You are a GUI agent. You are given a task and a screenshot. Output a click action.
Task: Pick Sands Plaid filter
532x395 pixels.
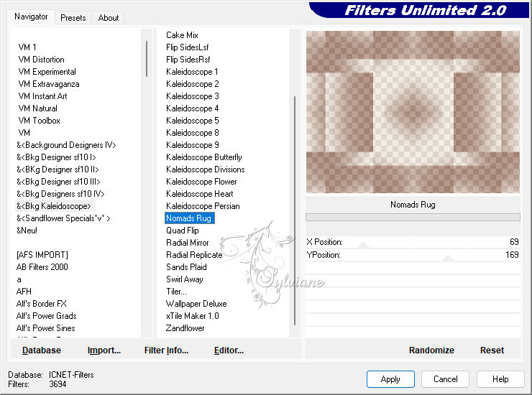click(x=186, y=267)
